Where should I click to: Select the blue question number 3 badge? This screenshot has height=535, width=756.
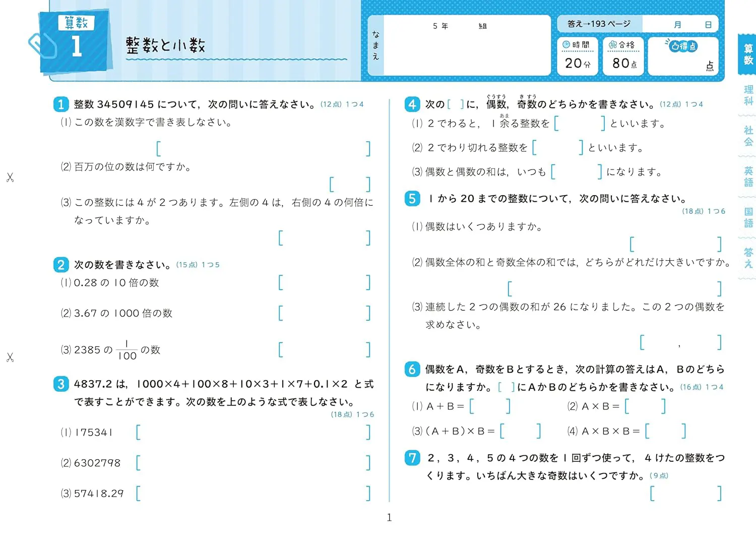(61, 384)
